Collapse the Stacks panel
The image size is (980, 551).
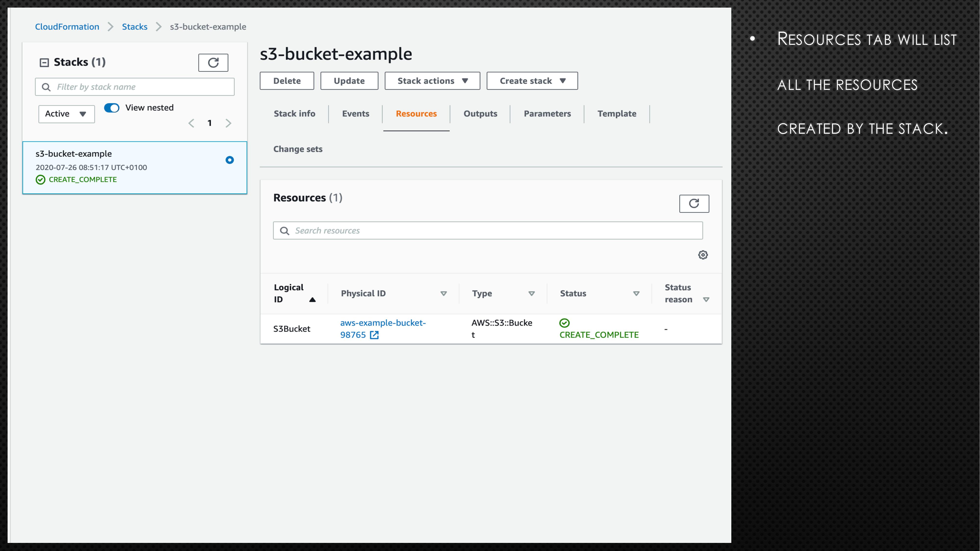[44, 62]
